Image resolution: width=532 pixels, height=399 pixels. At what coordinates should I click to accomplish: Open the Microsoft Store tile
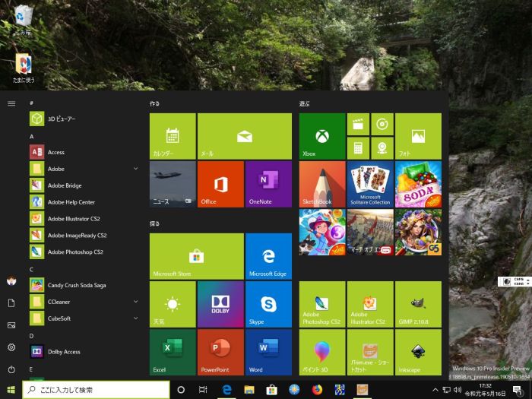tap(196, 255)
